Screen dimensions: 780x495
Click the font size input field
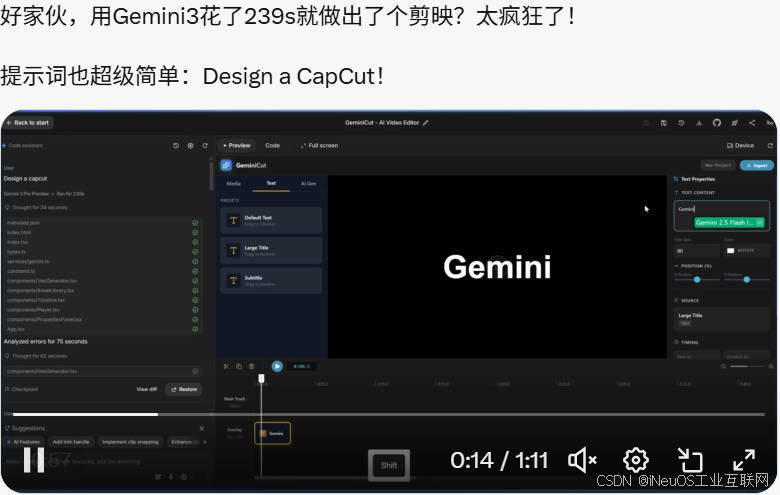[696, 250]
